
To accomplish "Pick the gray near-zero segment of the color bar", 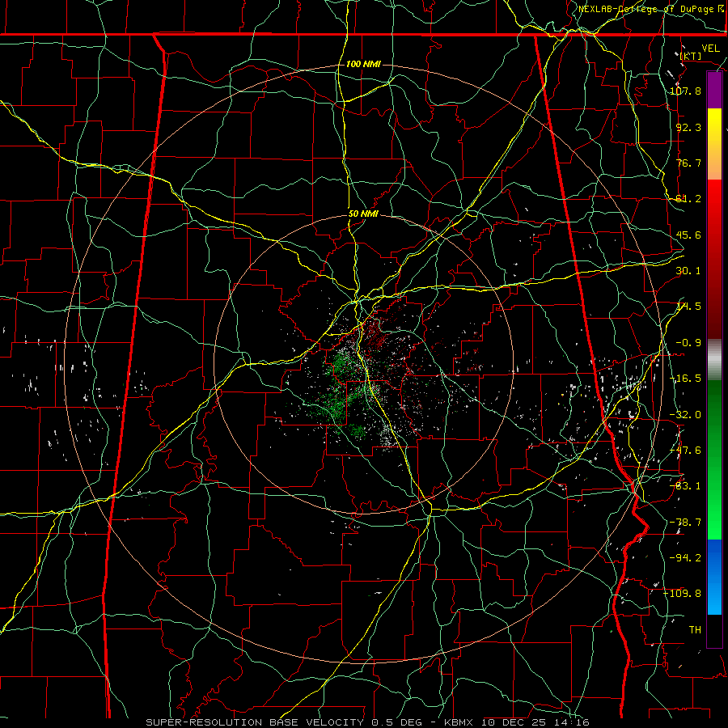I will pos(714,360).
